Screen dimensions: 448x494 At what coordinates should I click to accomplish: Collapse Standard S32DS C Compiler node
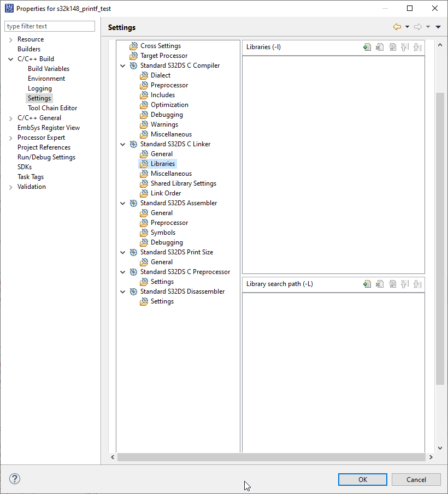coord(123,66)
